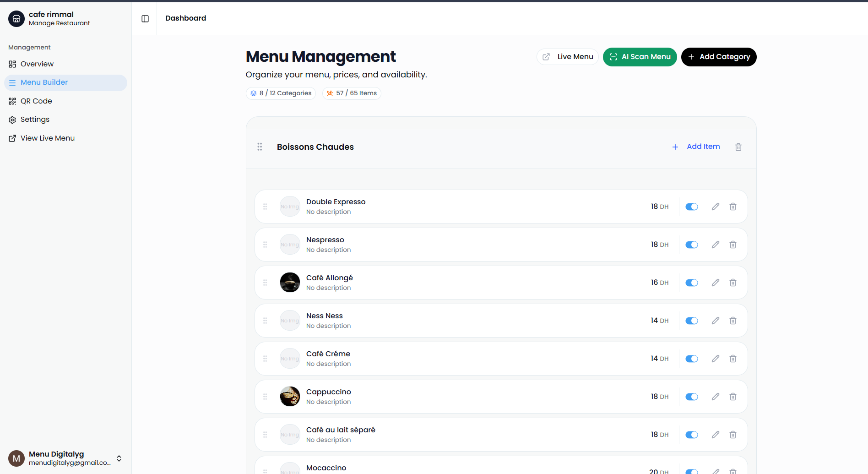Click the Dashboard breadcrumb
The width and height of the screenshot is (868, 474).
coord(186,18)
